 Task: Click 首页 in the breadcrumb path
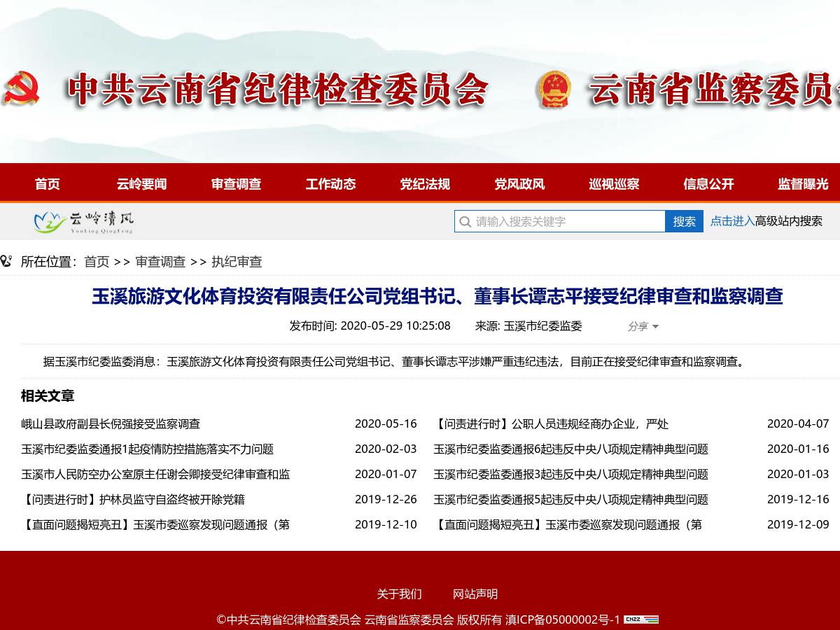[97, 262]
